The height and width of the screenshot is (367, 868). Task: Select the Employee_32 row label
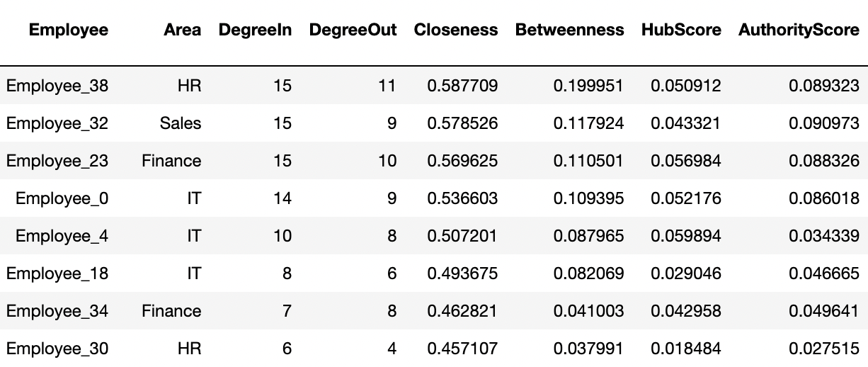(x=57, y=124)
